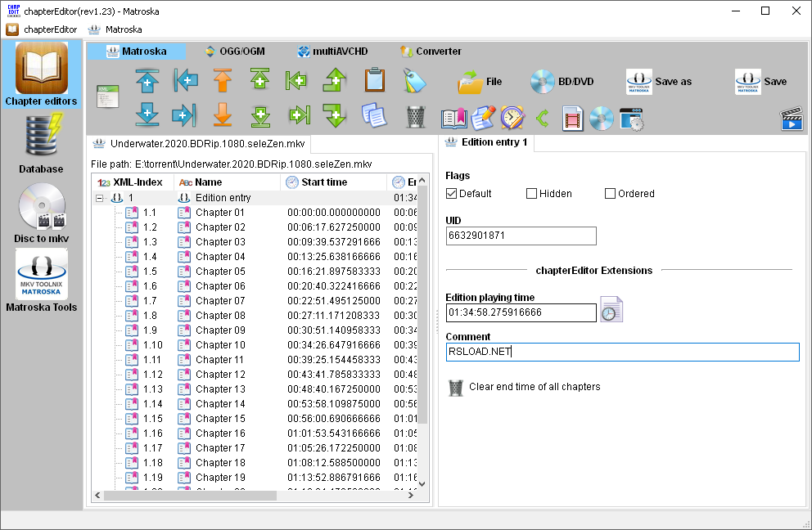Click inside the Comment text field
The height and width of the screenshot is (530, 812).
622,353
